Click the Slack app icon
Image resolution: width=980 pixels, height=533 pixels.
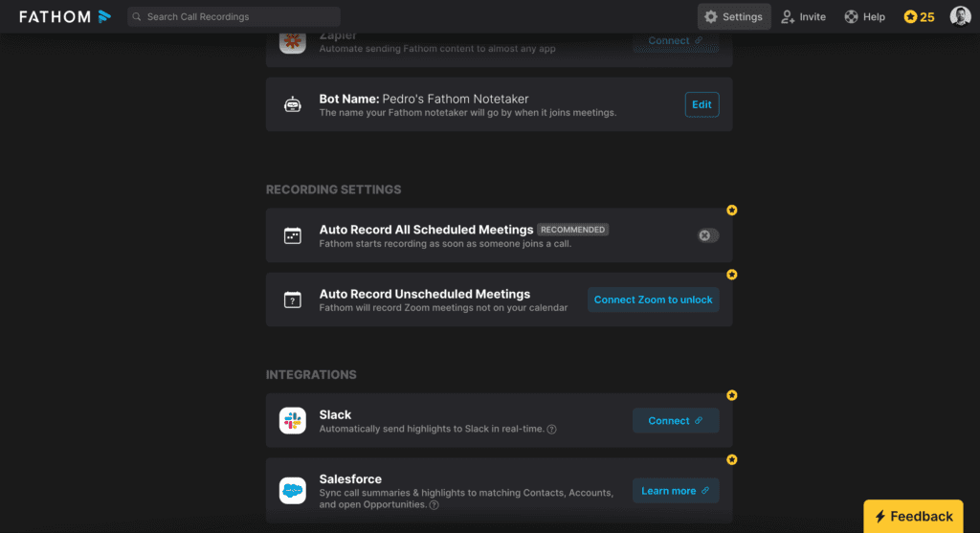[x=293, y=421]
